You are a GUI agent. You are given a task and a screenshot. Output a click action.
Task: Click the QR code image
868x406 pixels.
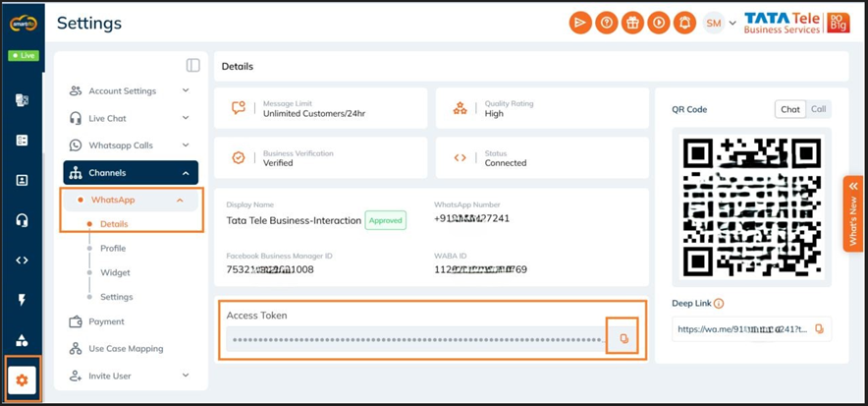(751, 206)
